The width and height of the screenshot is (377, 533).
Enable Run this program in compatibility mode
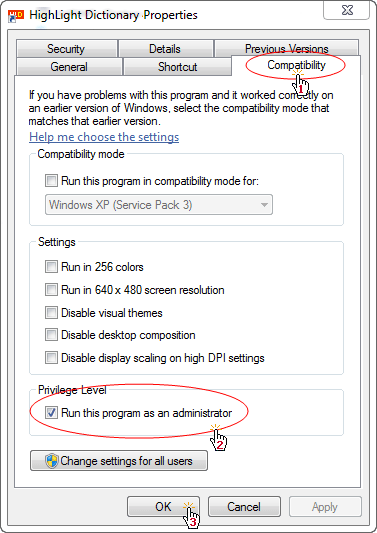click(51, 181)
